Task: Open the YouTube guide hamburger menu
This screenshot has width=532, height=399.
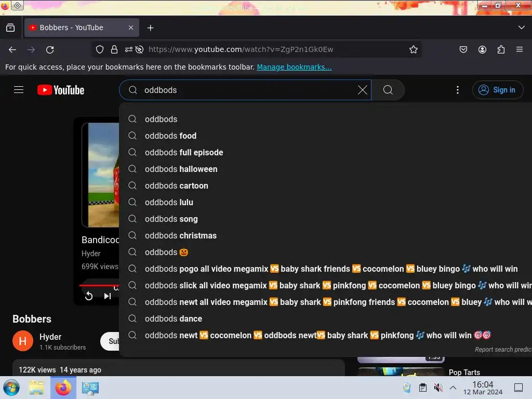Action: point(19,90)
